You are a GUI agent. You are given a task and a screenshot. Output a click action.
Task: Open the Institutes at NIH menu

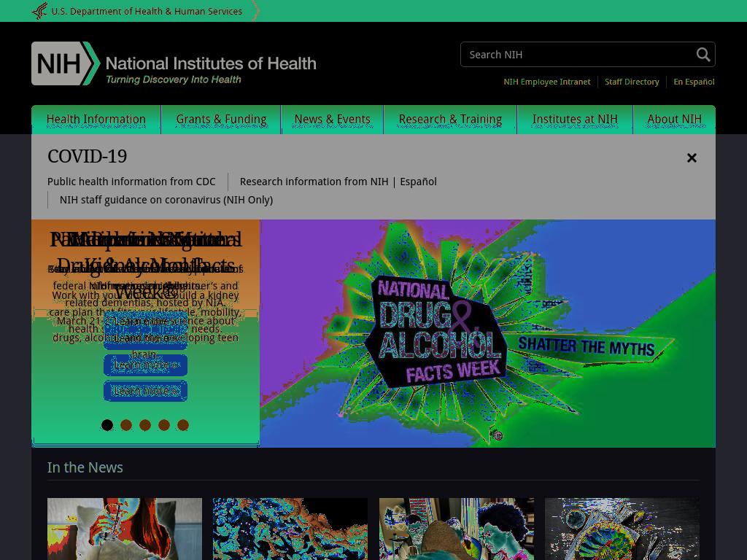tap(575, 119)
